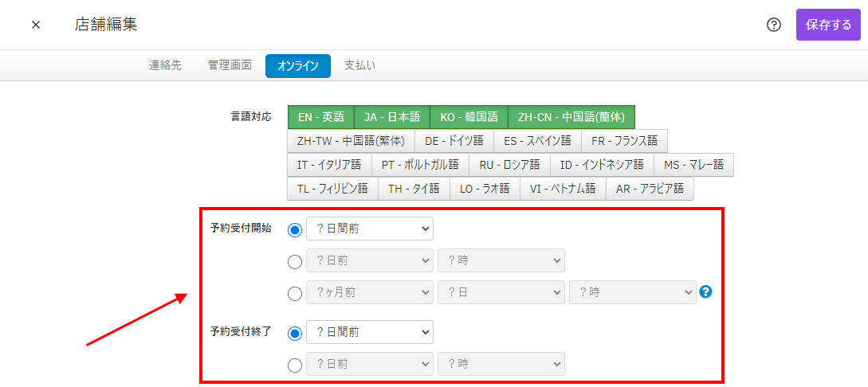
Task: Open the help question mark icon in header
Action: click(773, 25)
